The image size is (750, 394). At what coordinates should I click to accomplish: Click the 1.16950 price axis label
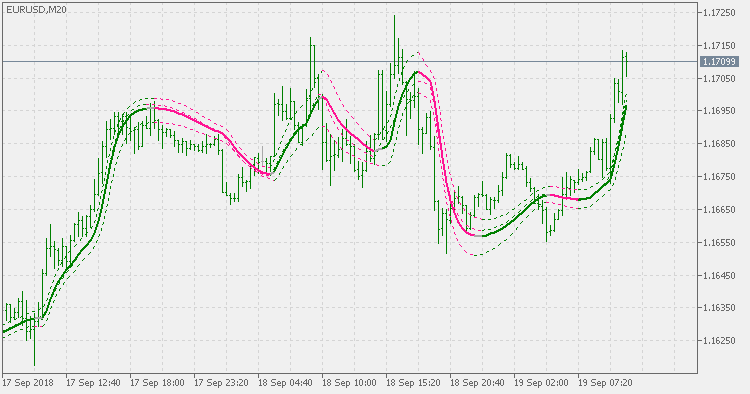719,110
